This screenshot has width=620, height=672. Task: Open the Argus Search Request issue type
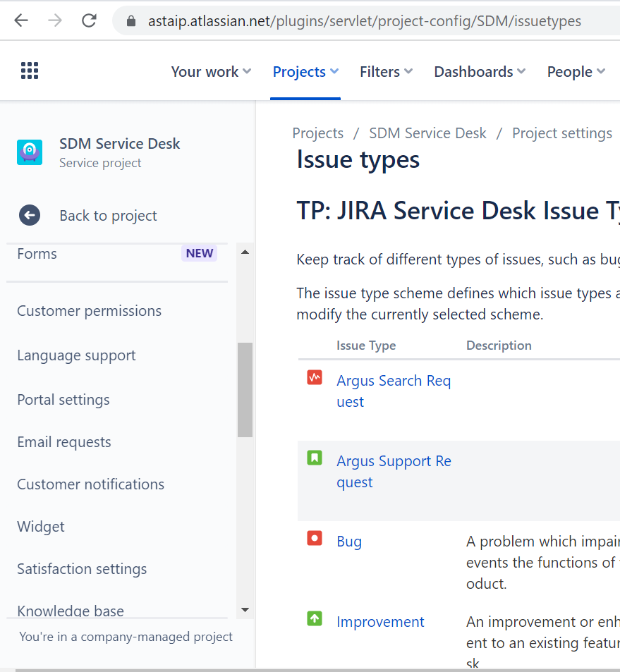click(x=394, y=391)
